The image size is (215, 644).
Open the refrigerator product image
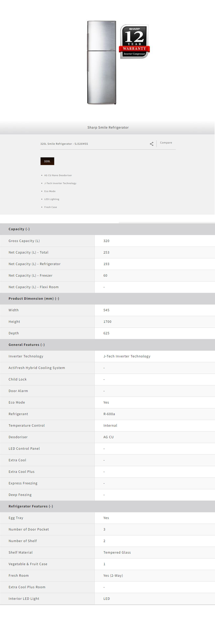tap(102, 62)
